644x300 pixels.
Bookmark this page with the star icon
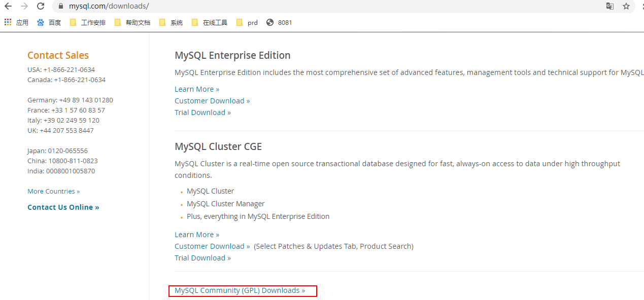coord(626,7)
